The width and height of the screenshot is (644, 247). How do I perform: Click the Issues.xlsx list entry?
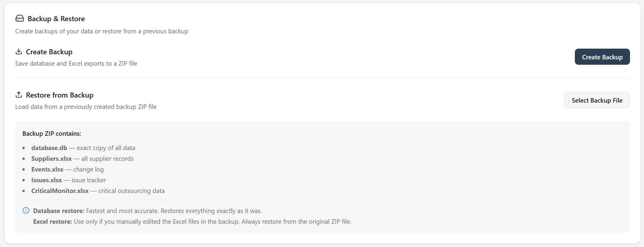click(x=69, y=180)
